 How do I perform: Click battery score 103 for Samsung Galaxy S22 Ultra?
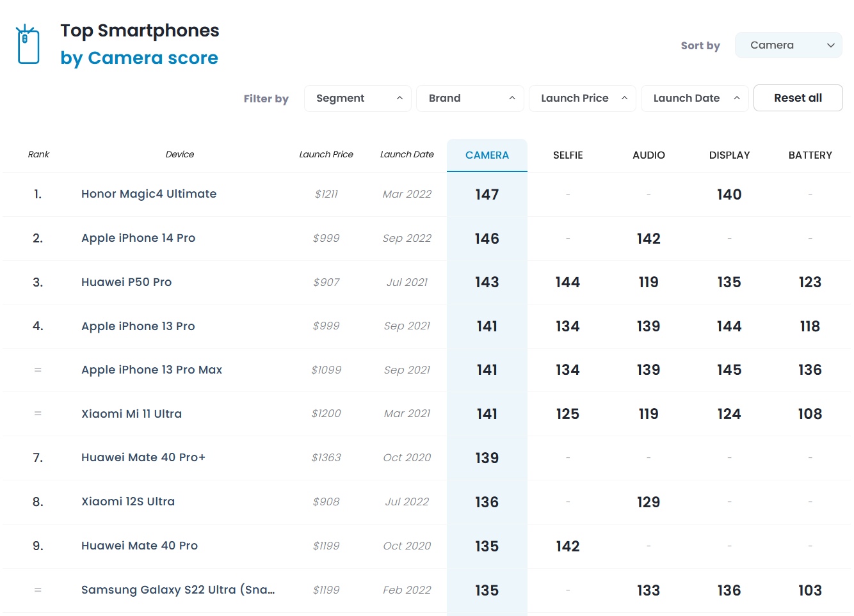coord(810,590)
